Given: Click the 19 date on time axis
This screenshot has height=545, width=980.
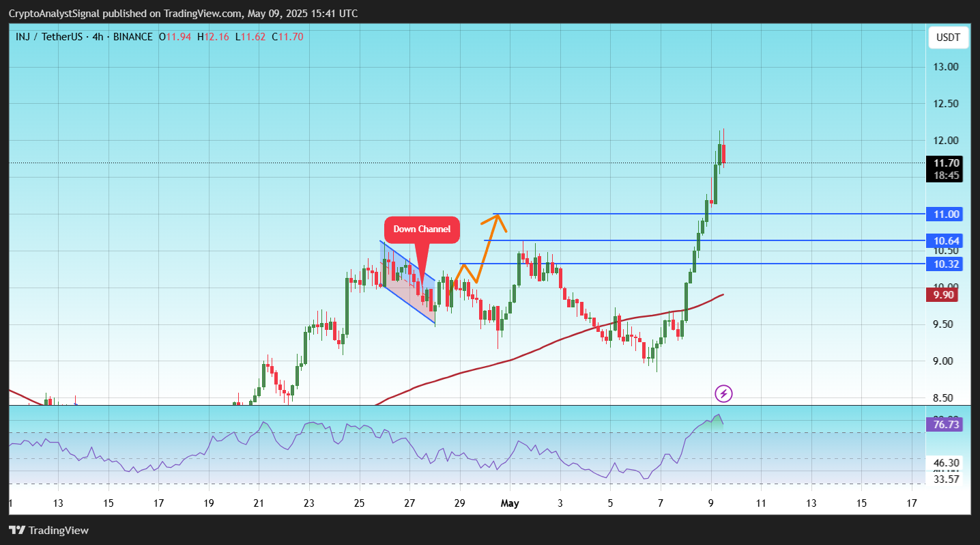Looking at the screenshot, I should click(x=209, y=503).
